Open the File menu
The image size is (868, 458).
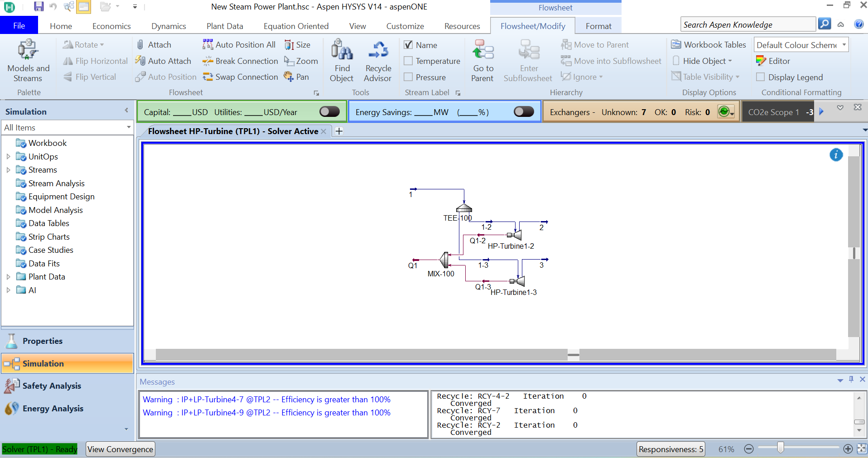click(x=19, y=26)
